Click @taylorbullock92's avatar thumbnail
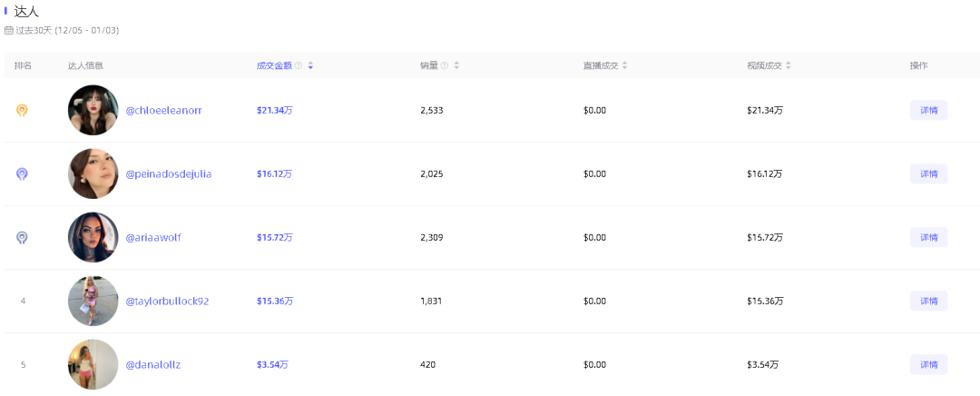 pos(93,301)
